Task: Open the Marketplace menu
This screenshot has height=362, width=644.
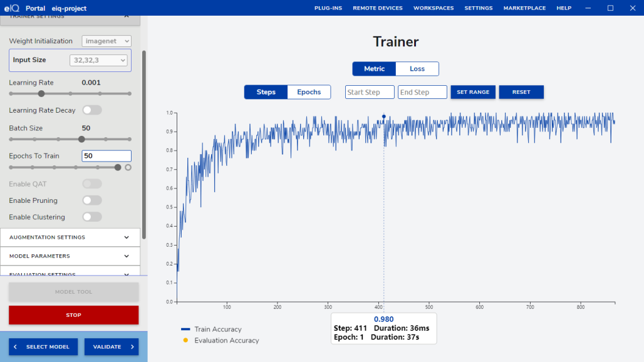Action: click(524, 8)
